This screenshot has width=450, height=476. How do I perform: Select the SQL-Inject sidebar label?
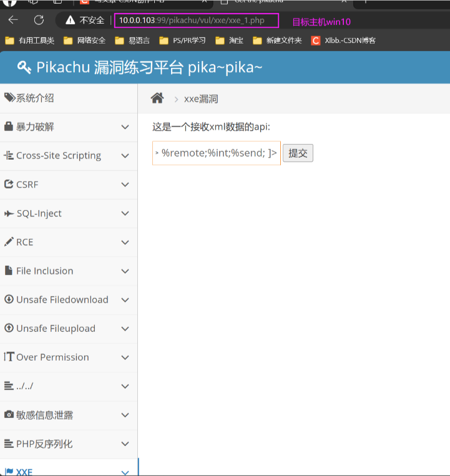click(x=39, y=213)
